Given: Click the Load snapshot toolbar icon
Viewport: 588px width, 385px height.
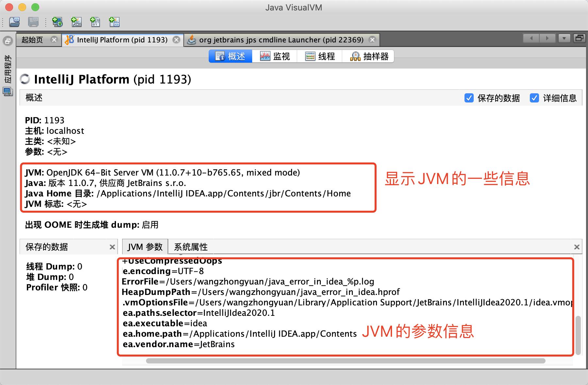Looking at the screenshot, I should 14,22.
